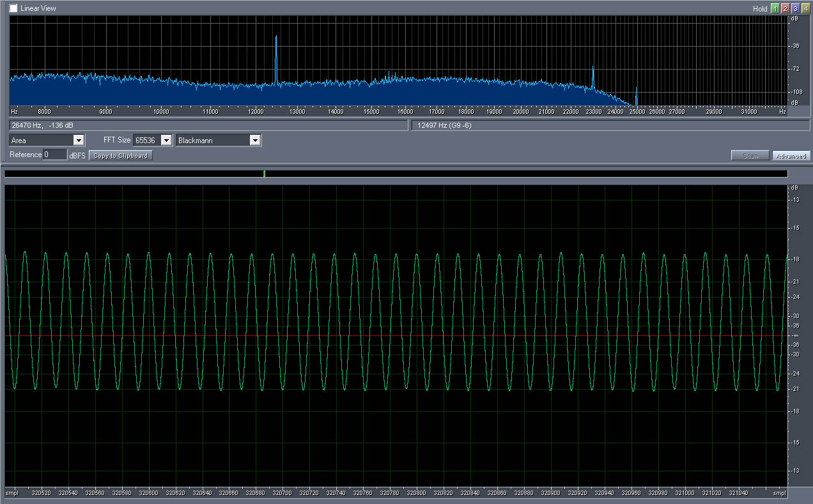Click the 320800 sample mark on waveform ruler
Screen dimensions: 813x504
416,493
